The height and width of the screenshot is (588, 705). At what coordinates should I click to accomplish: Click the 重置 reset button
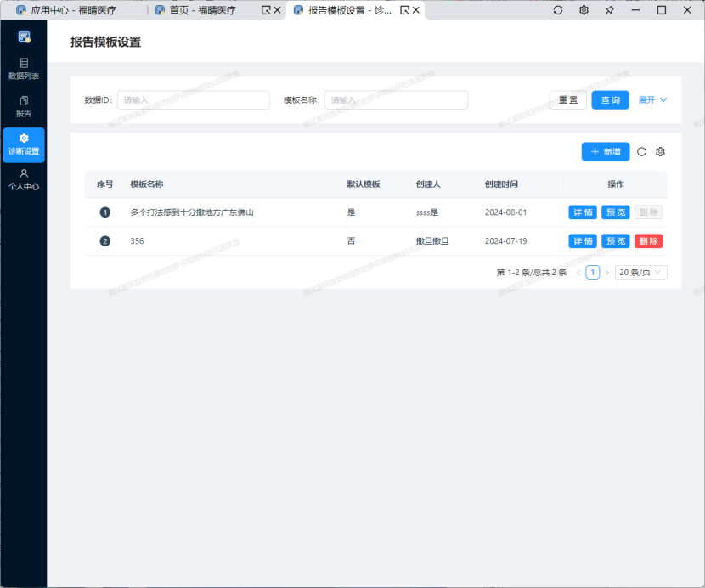tap(568, 99)
